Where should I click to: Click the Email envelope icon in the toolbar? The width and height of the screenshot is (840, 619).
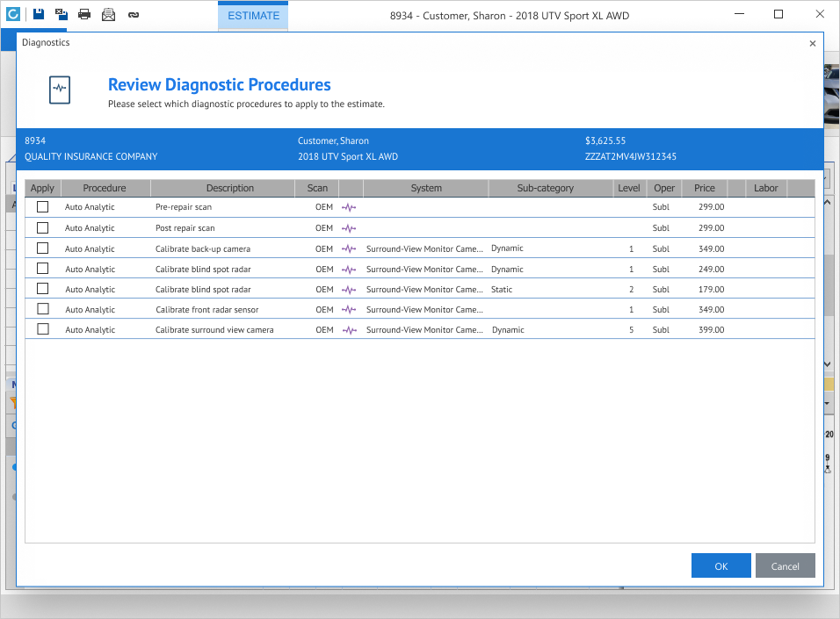coord(108,14)
